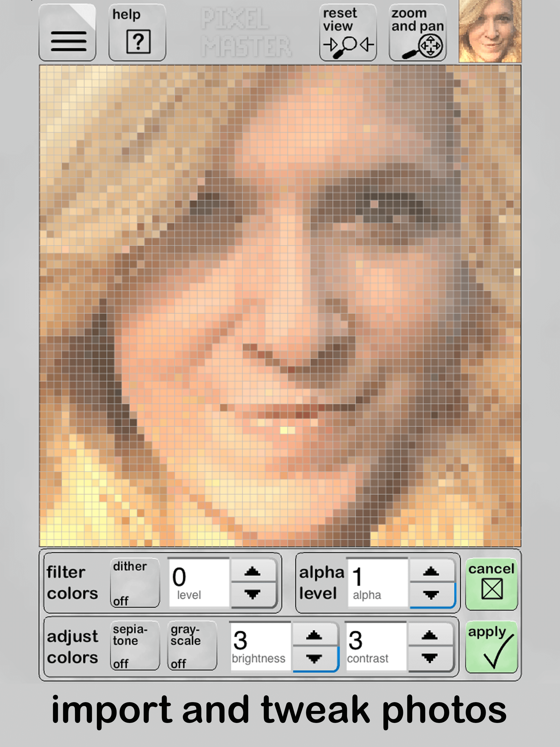Apply changes with the checkmark button

tap(491, 647)
